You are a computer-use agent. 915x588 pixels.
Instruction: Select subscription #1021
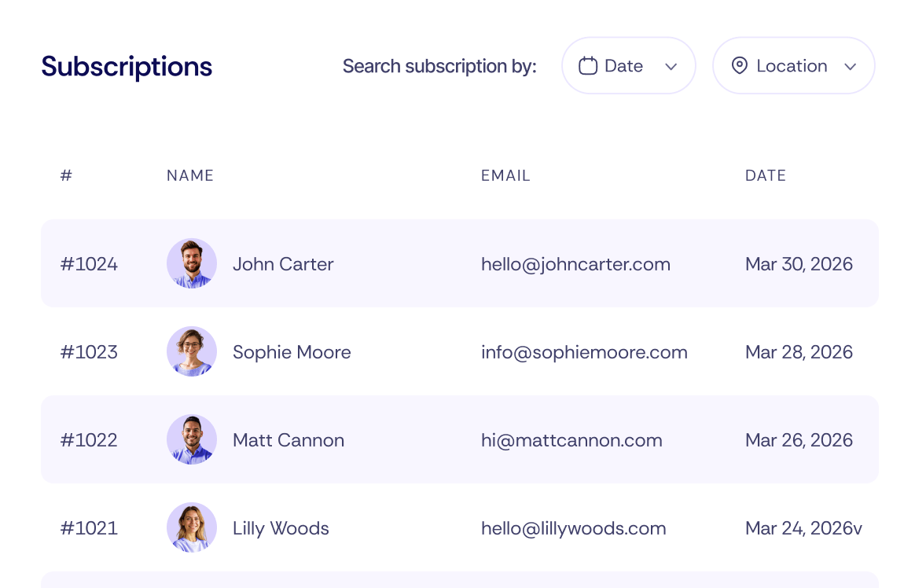click(90, 528)
